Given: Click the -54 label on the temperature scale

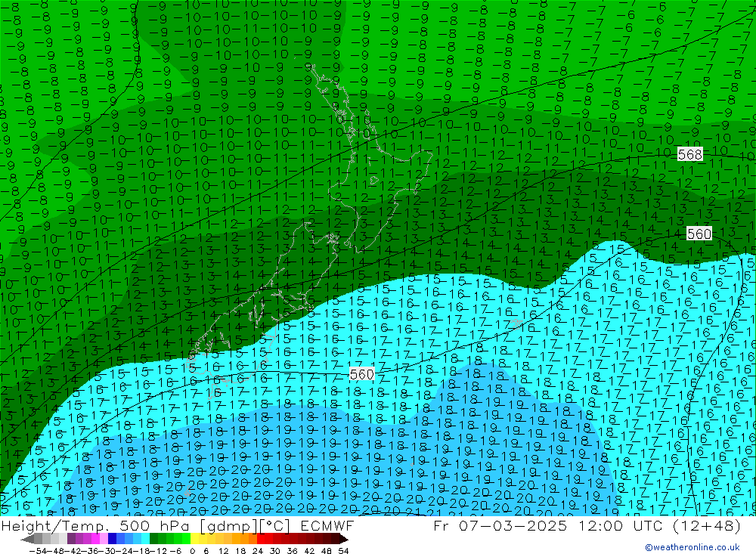Looking at the screenshot, I should point(38,551).
